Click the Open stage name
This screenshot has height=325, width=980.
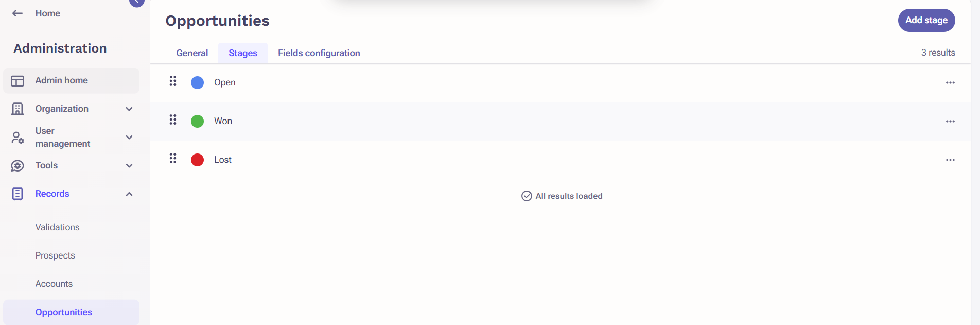click(225, 82)
